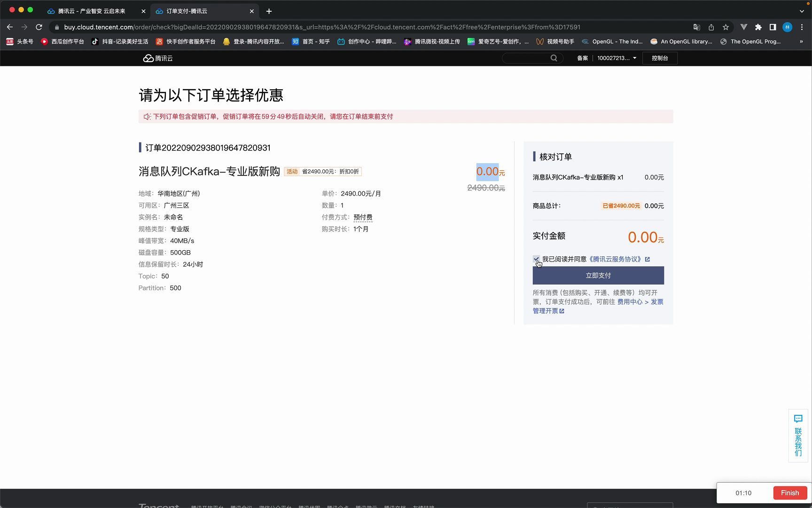Toggle the 我已阅读并同意 agreement checkbox
The image size is (812, 508).
536,259
